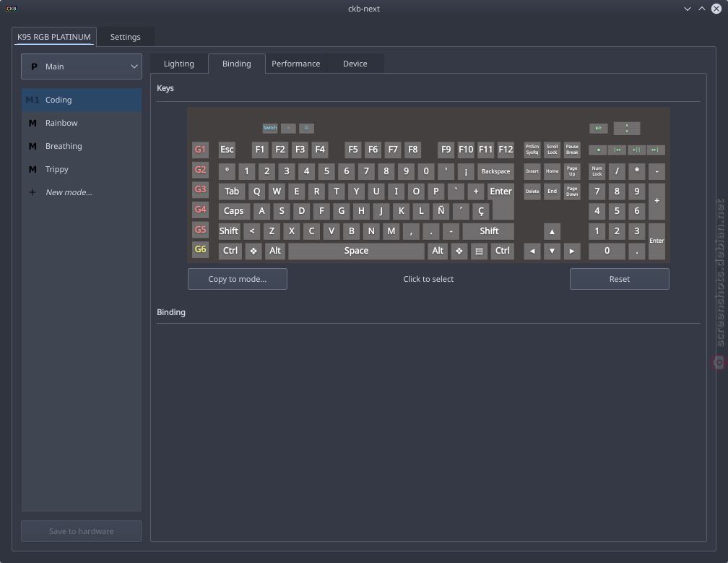
Task: Select the Num Lock key
Action: [x=597, y=171]
